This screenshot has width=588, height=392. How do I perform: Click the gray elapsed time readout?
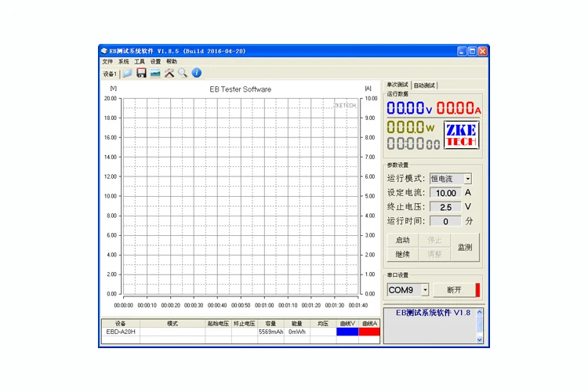413,143
